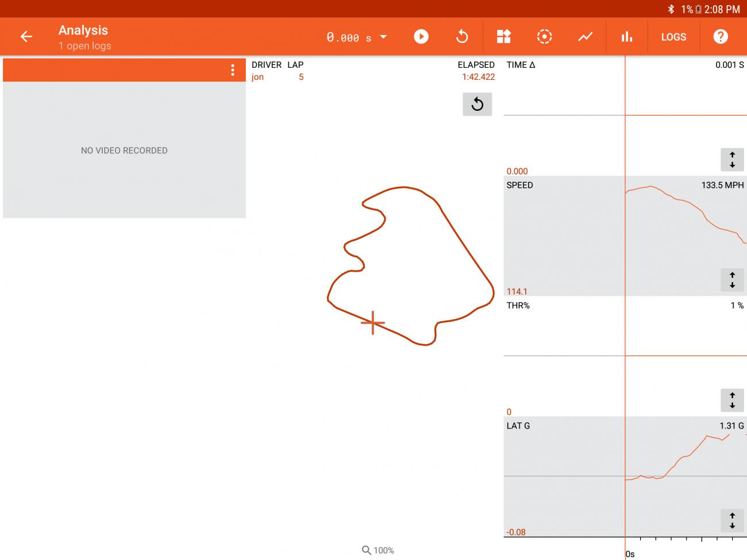Viewport: 747px width, 560px height.
Task: Open the line chart view icon
Action: pyautogui.click(x=585, y=37)
